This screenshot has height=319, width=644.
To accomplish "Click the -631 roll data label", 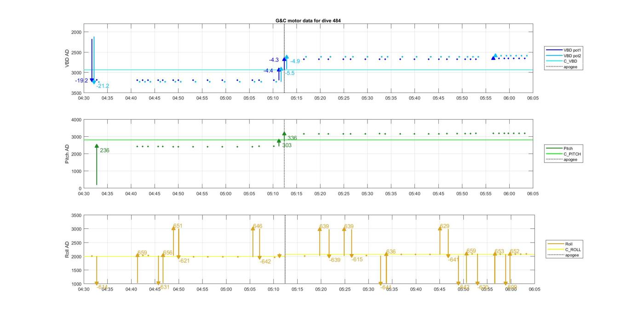I will tap(164, 287).
